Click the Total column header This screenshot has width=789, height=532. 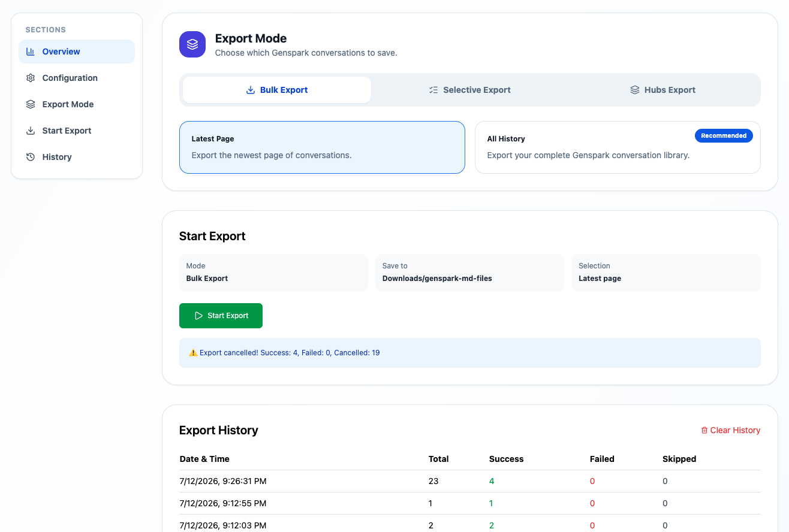point(439,459)
